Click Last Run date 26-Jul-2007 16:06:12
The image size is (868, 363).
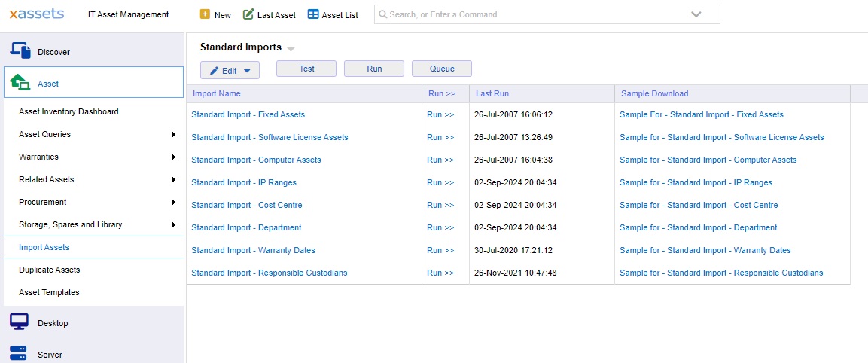click(513, 114)
